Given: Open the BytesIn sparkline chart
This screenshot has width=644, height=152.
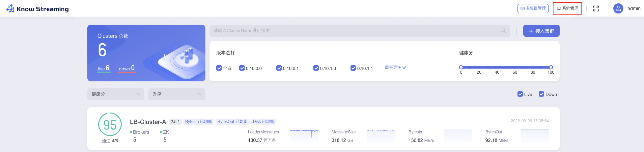Looking at the screenshot, I should (x=457, y=135).
